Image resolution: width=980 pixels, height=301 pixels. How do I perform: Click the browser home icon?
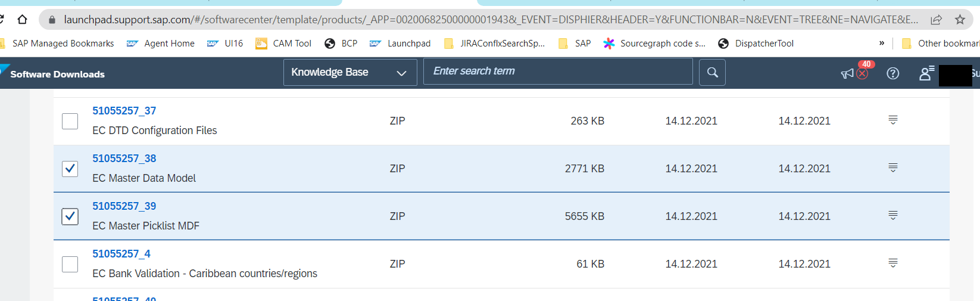point(22,20)
